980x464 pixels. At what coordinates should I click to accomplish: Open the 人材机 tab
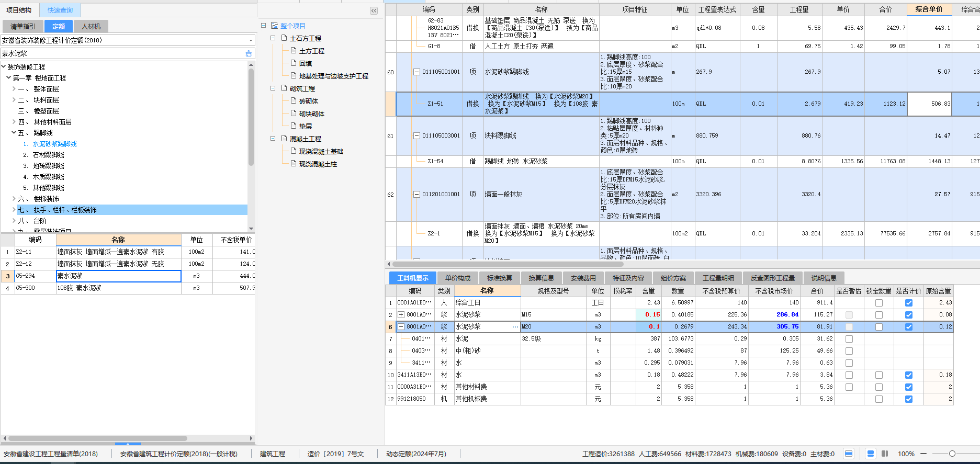tap(91, 26)
